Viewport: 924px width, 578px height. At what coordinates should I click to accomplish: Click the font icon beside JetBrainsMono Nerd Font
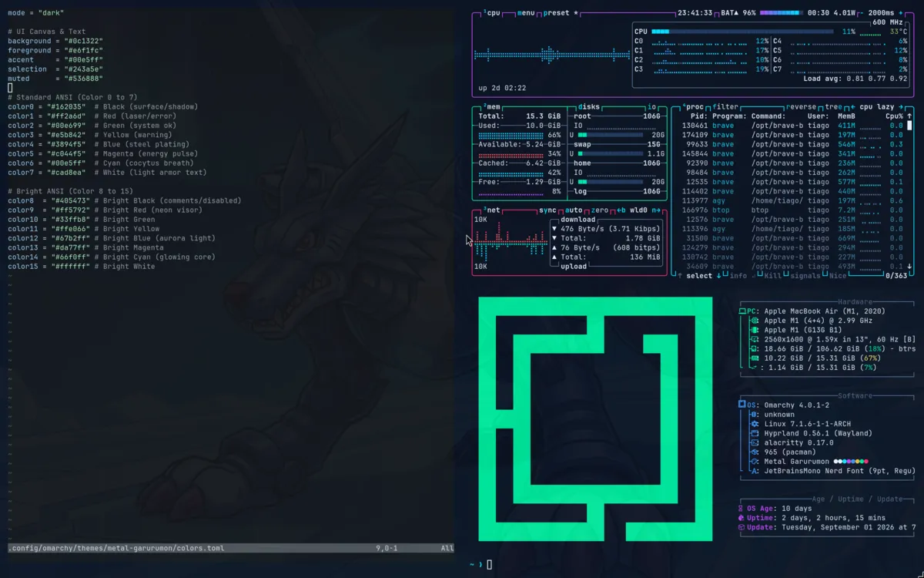[755, 471]
